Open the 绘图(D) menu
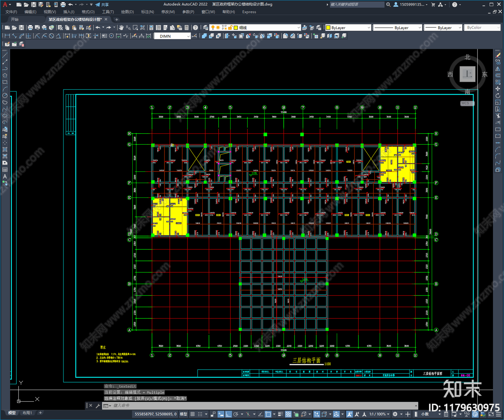The width and height of the screenshot is (504, 420). pyautogui.click(x=127, y=12)
